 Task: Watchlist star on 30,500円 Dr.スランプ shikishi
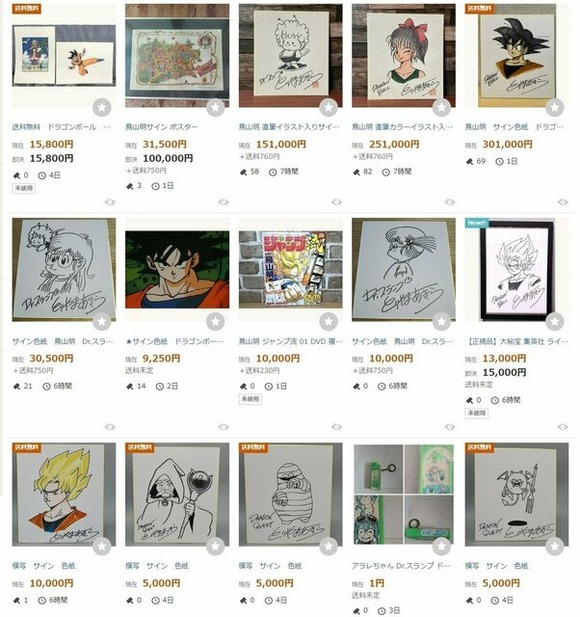pos(102,321)
